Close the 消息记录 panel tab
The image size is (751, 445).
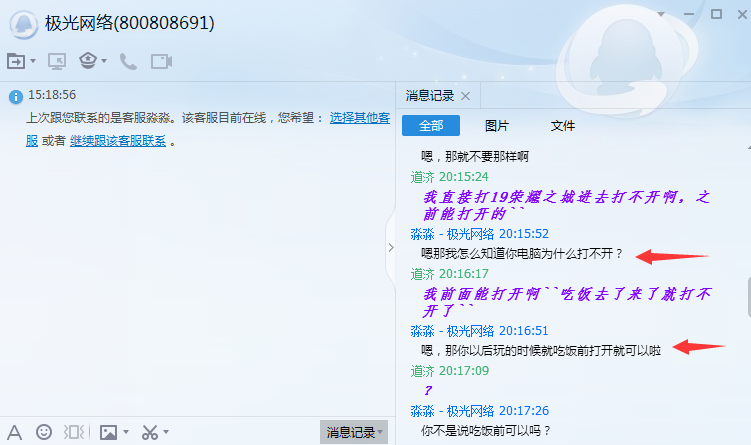tap(465, 96)
